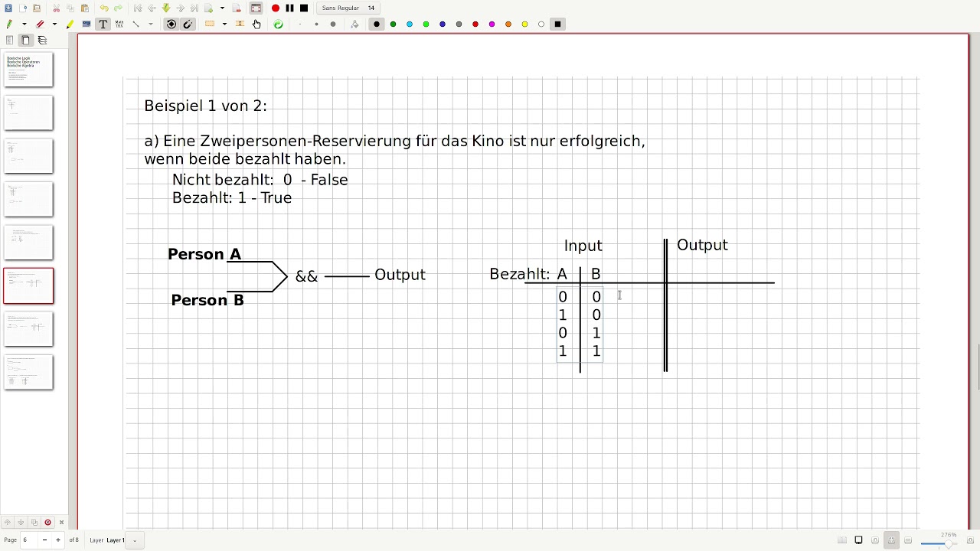Viewport: 980px width, 551px height.
Task: Delete the current page
Action: [x=237, y=8]
